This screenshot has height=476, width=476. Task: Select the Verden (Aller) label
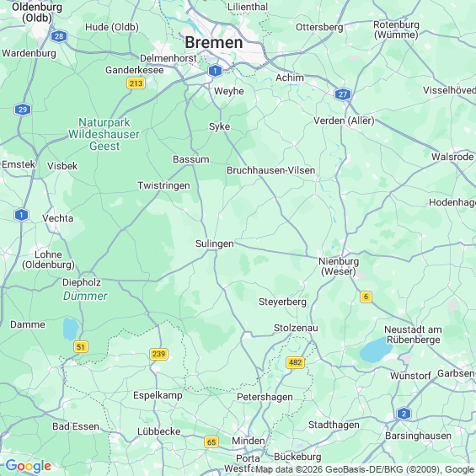pyautogui.click(x=344, y=120)
